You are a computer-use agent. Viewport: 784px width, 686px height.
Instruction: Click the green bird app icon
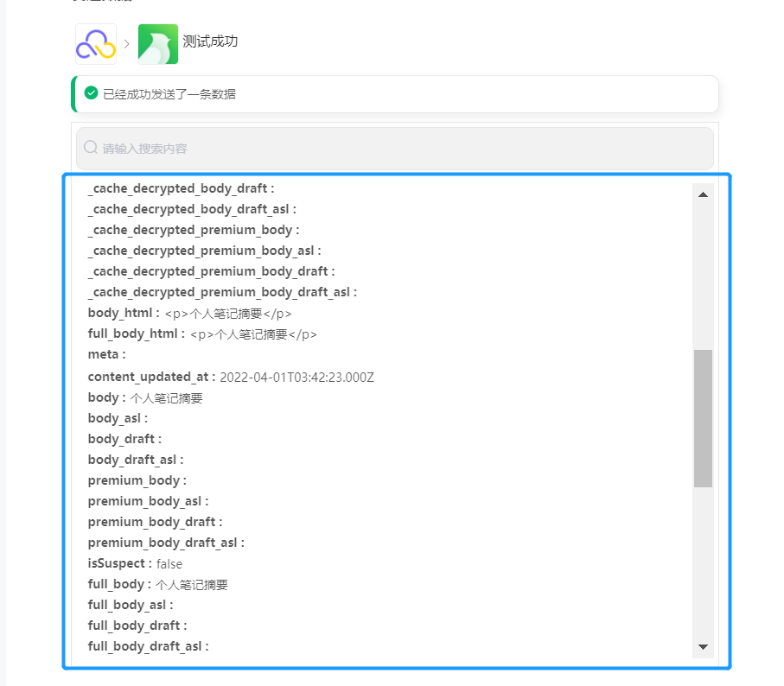pyautogui.click(x=158, y=44)
